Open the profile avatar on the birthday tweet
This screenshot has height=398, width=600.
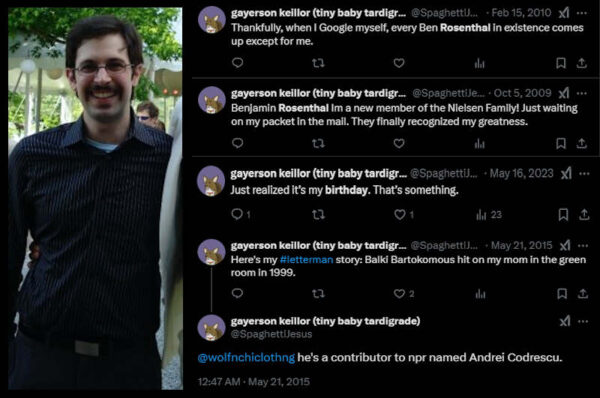tap(211, 181)
